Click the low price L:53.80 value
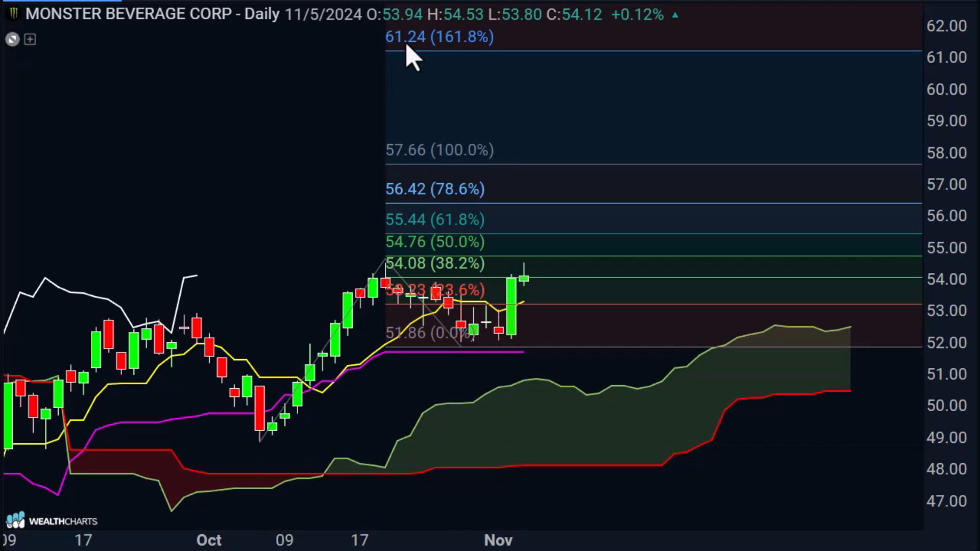980x551 pixels. 515,14
